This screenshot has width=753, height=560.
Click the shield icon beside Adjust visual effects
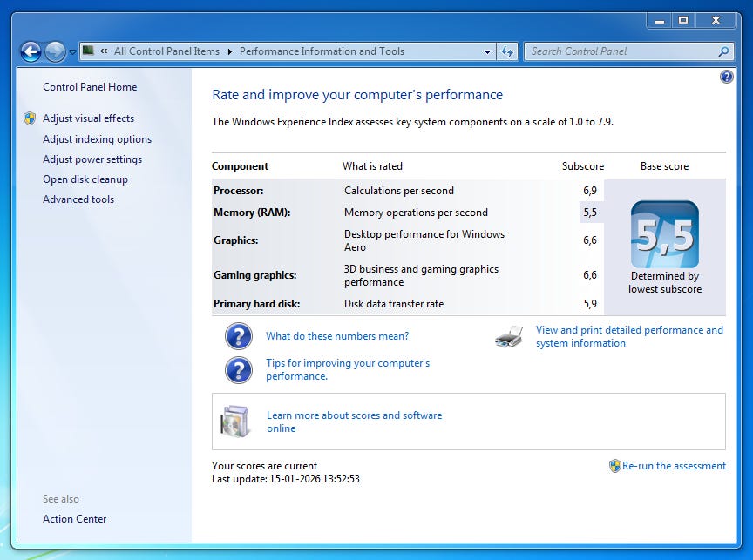[x=30, y=118]
